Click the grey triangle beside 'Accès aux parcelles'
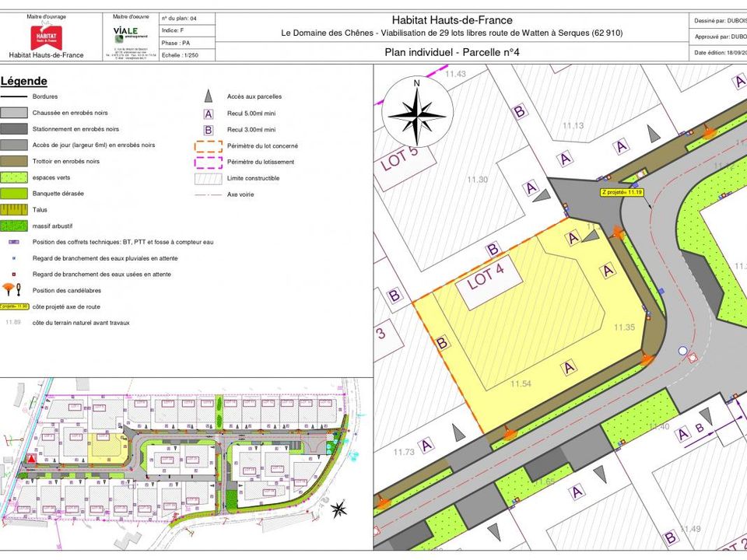 pyautogui.click(x=209, y=96)
